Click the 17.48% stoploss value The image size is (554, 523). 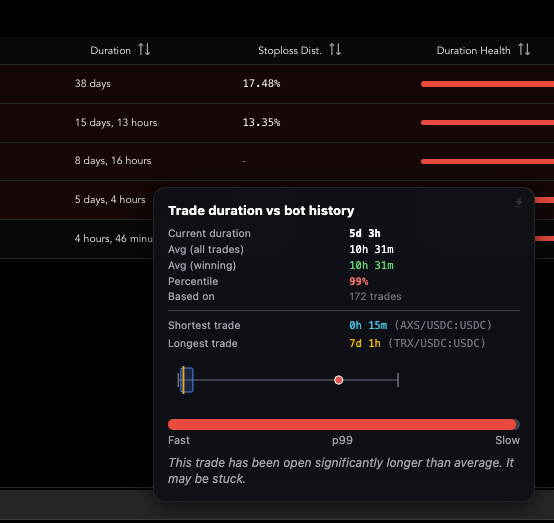tap(261, 83)
